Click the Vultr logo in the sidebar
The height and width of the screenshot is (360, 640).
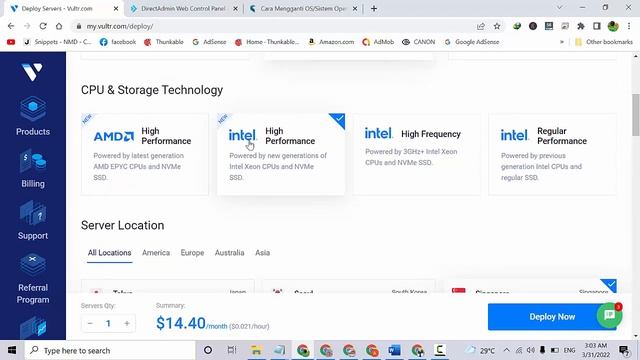[x=32, y=72]
